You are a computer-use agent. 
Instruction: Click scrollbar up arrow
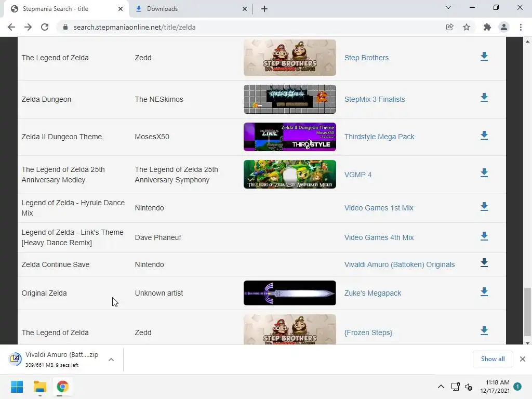(527, 42)
